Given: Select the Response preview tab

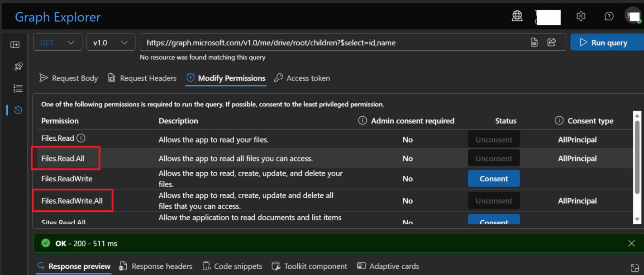Looking at the screenshot, I should [x=74, y=266].
